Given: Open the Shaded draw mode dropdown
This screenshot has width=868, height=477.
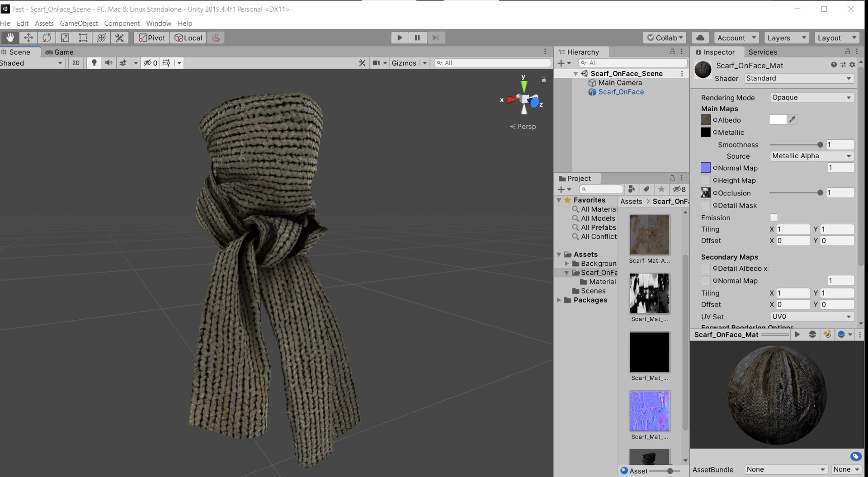Looking at the screenshot, I should 32,63.
